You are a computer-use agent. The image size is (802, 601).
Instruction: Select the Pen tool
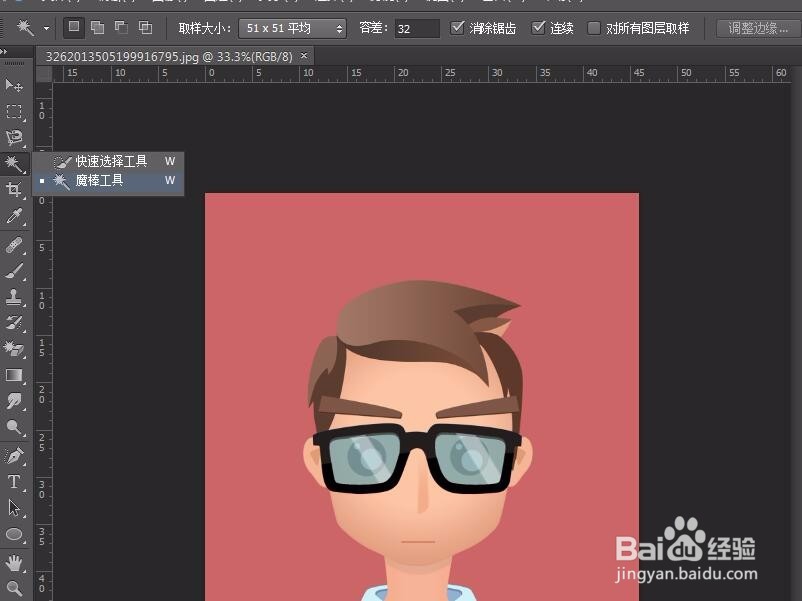14,454
